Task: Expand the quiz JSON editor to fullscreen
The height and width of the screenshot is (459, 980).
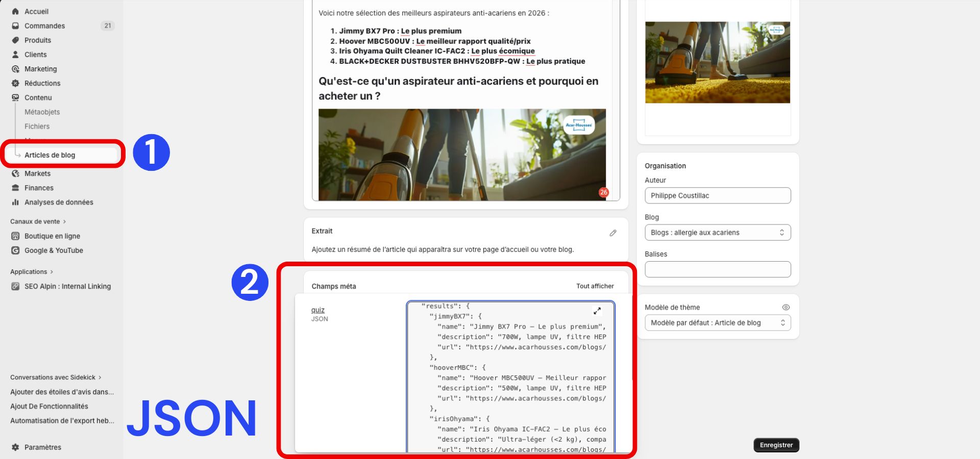Action: tap(597, 311)
